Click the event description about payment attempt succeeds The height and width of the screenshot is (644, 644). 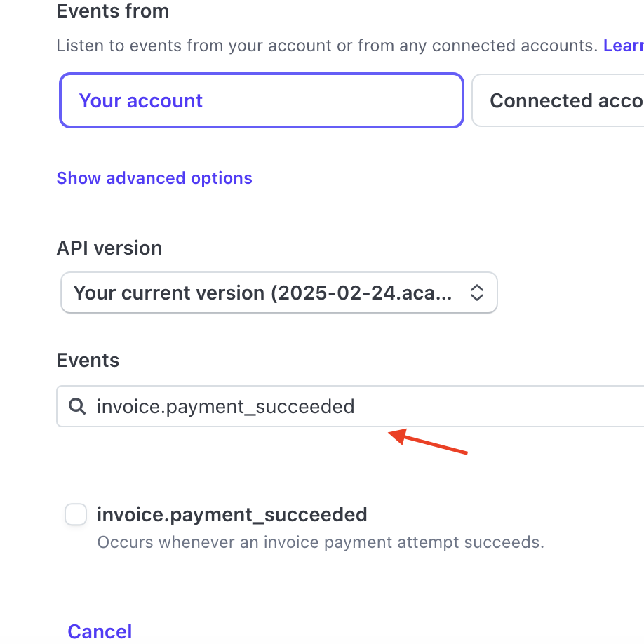pos(321,542)
